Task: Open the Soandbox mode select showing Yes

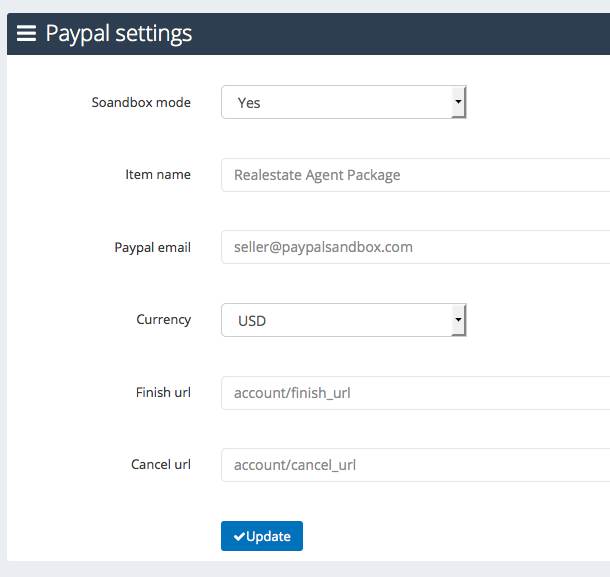Action: pyautogui.click(x=344, y=102)
